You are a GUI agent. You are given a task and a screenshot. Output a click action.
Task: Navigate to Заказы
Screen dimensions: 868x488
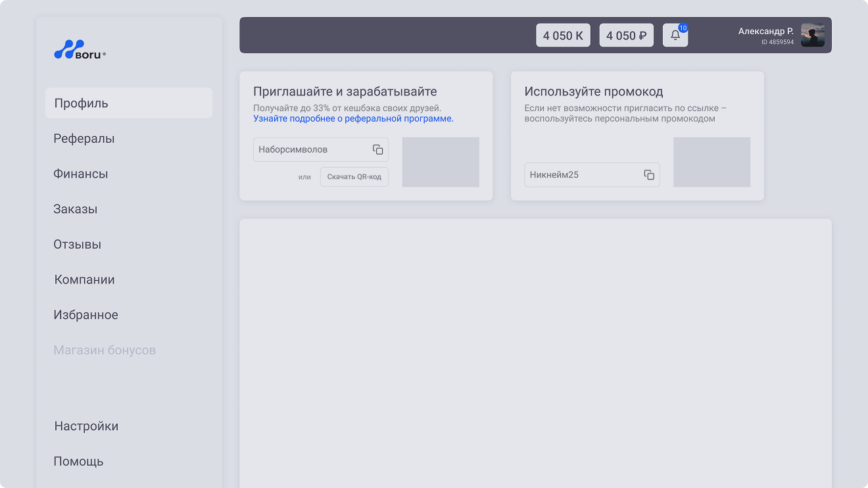coord(76,209)
